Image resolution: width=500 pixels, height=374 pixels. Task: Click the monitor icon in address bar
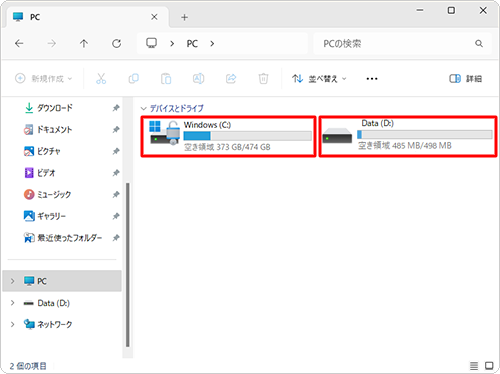point(152,43)
